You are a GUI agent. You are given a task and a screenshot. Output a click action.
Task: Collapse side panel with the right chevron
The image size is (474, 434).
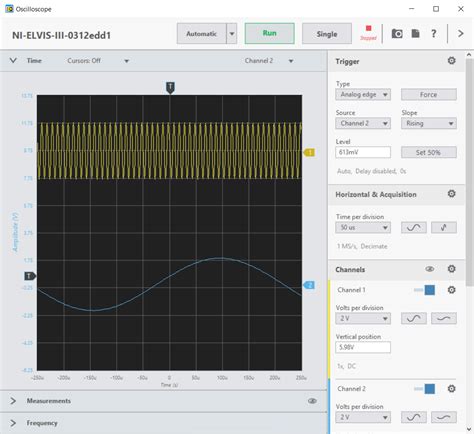(x=461, y=34)
